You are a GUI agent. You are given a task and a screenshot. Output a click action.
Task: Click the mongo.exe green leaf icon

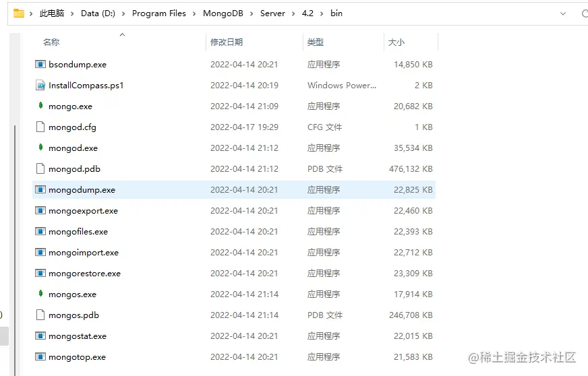point(40,106)
